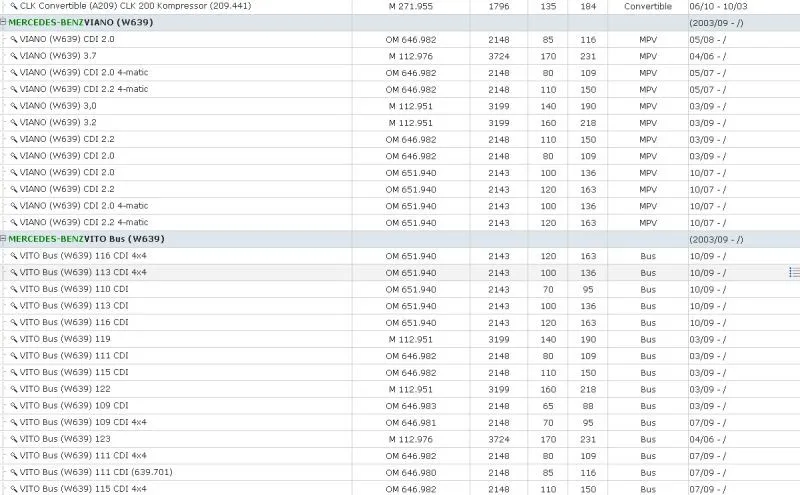Click magnifier icon for VITO Bus 109 CDI with 65 kW

pyautogui.click(x=14, y=406)
